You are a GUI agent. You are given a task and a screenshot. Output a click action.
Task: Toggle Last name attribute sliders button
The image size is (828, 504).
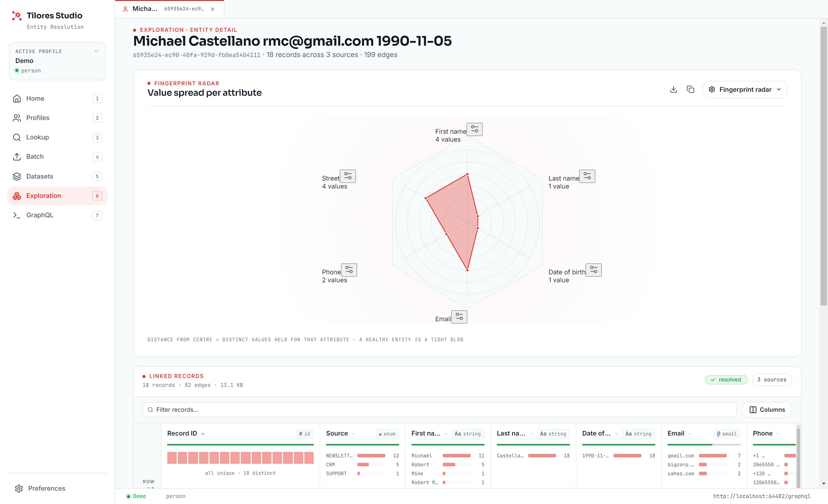coord(587,176)
